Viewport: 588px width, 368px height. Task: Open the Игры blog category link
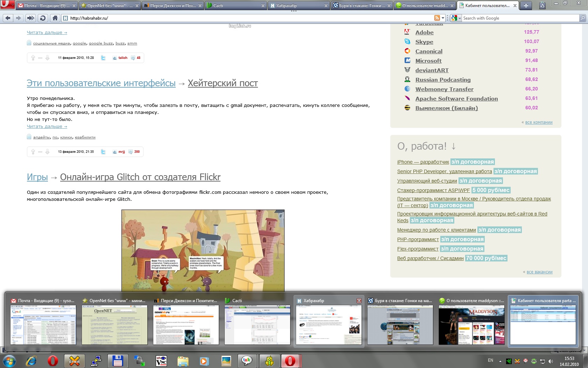[x=37, y=177]
